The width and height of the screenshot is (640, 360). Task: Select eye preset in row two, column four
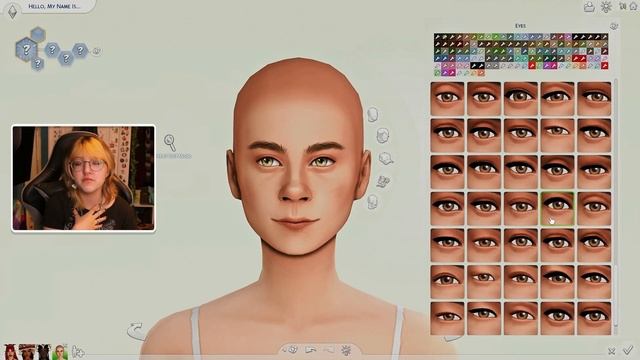click(558, 135)
